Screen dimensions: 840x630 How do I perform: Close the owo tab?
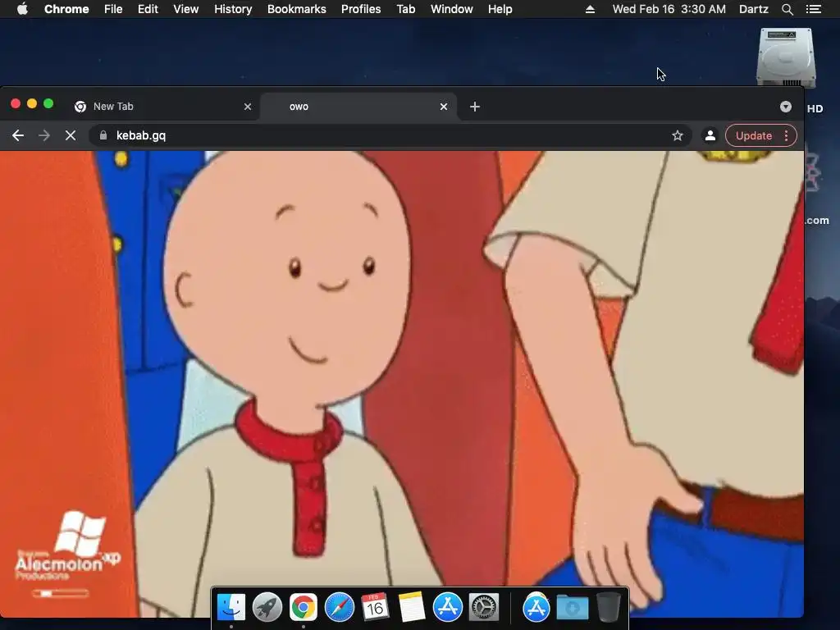click(444, 107)
